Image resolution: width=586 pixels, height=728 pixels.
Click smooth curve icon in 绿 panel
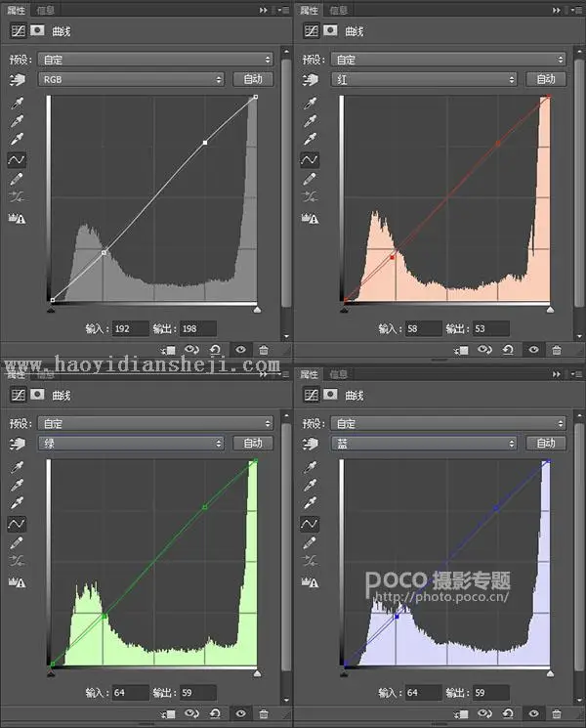click(x=17, y=561)
